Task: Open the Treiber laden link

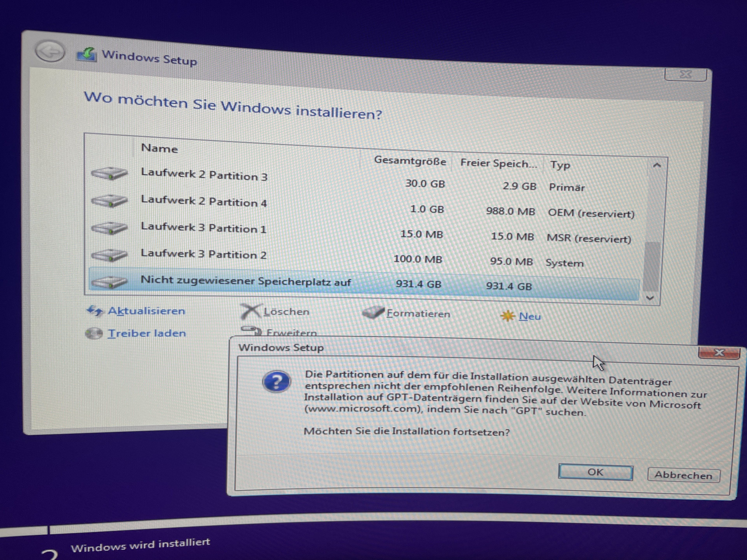Action: [x=146, y=333]
